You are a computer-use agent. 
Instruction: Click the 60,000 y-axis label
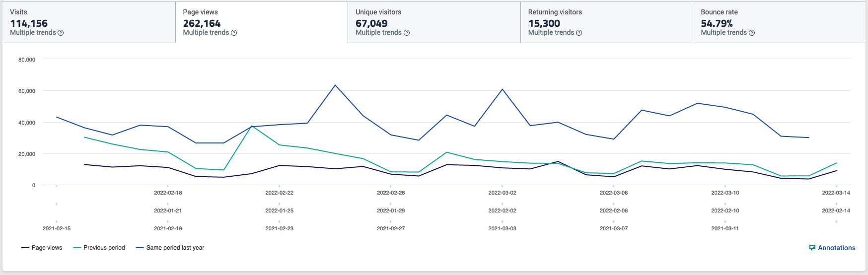pyautogui.click(x=27, y=91)
